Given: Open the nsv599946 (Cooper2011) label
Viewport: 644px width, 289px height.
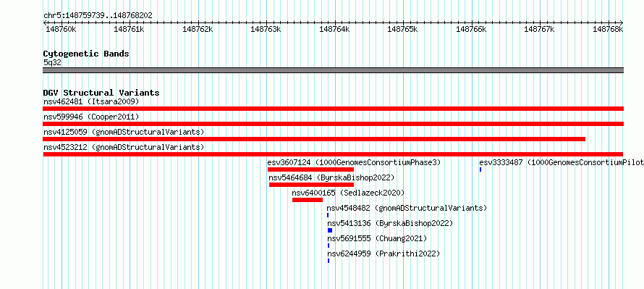Looking at the screenshot, I should pyautogui.click(x=91, y=117).
